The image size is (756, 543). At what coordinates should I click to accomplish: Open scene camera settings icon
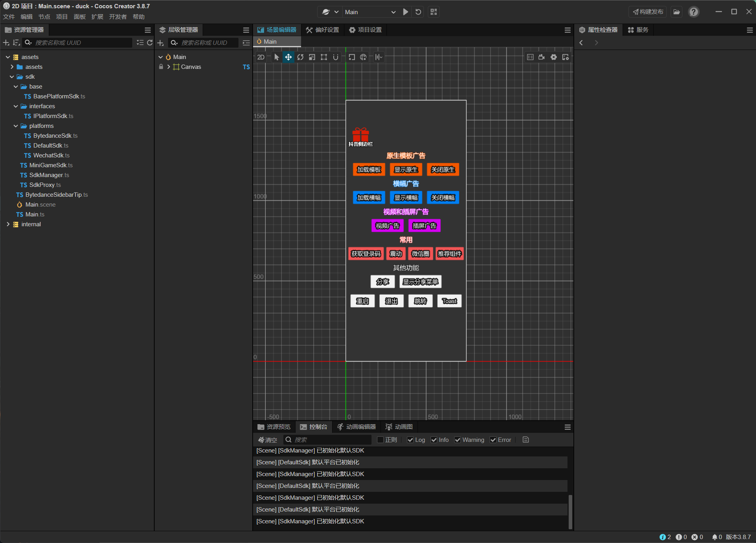click(542, 57)
